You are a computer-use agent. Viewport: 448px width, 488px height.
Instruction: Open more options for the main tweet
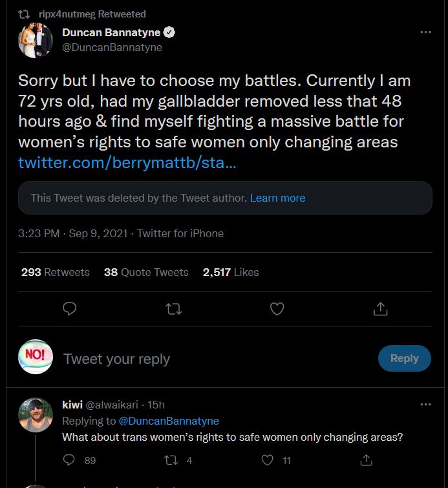coord(425,32)
